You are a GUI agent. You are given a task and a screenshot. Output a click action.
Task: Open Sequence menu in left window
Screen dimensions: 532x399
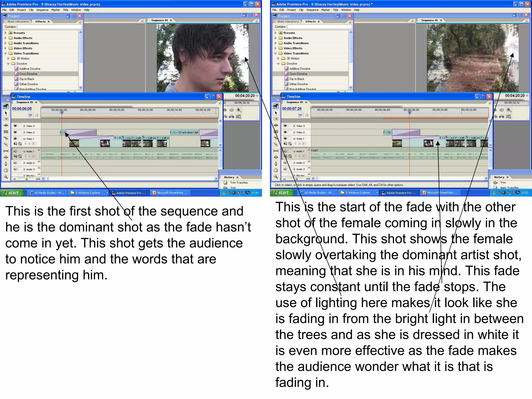[42, 10]
